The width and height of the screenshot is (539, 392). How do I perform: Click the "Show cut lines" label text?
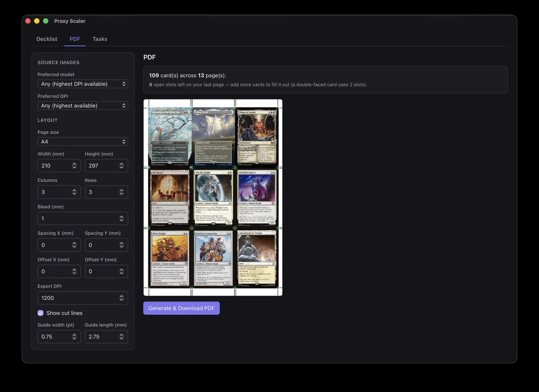64,313
